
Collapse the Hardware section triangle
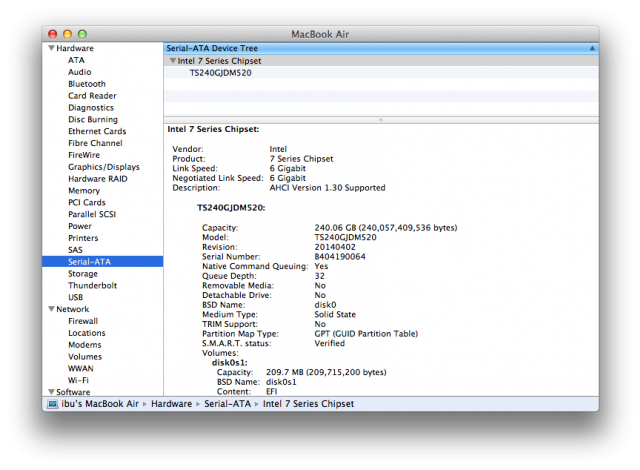coord(51,48)
